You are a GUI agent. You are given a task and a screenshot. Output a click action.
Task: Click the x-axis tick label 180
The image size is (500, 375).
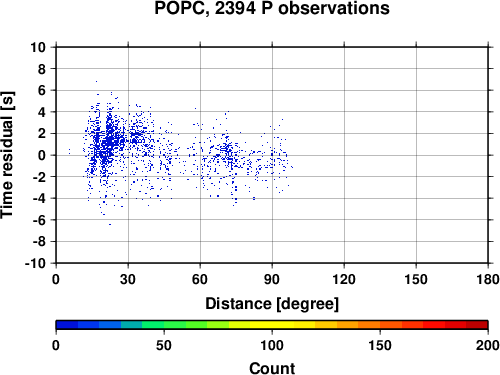pyautogui.click(x=488, y=279)
